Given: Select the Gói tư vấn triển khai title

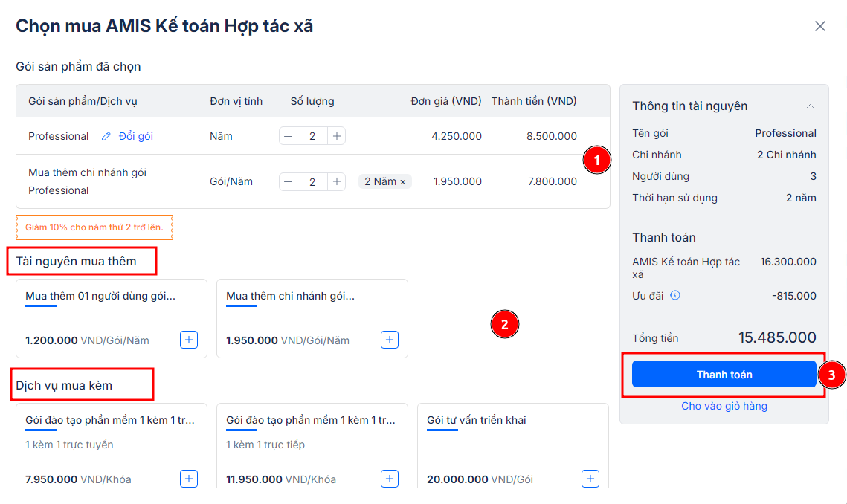Looking at the screenshot, I should click(x=477, y=420).
